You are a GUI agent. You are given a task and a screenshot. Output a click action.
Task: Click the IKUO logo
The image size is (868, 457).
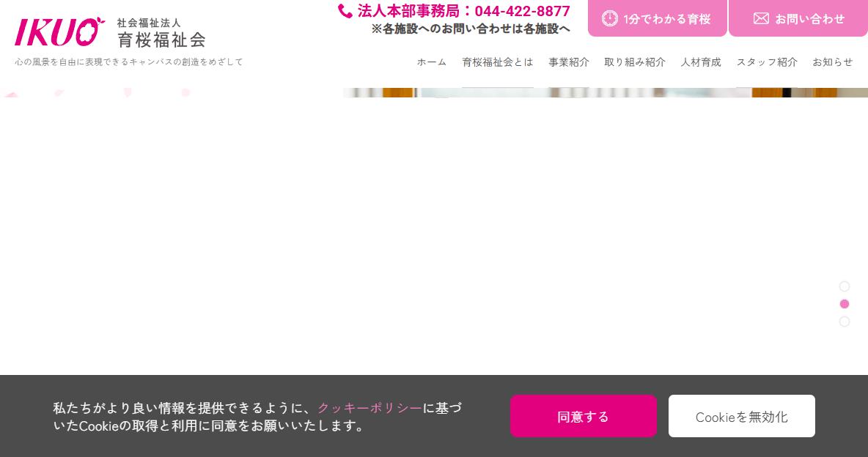coord(60,31)
